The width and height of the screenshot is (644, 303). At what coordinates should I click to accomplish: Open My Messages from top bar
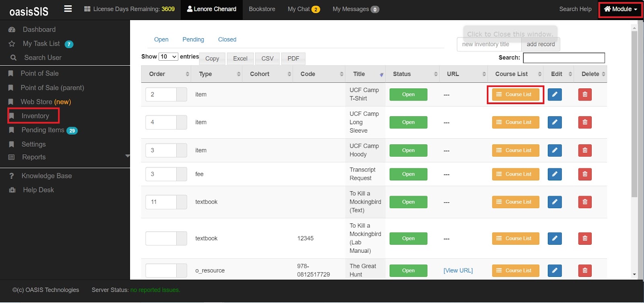point(356,9)
